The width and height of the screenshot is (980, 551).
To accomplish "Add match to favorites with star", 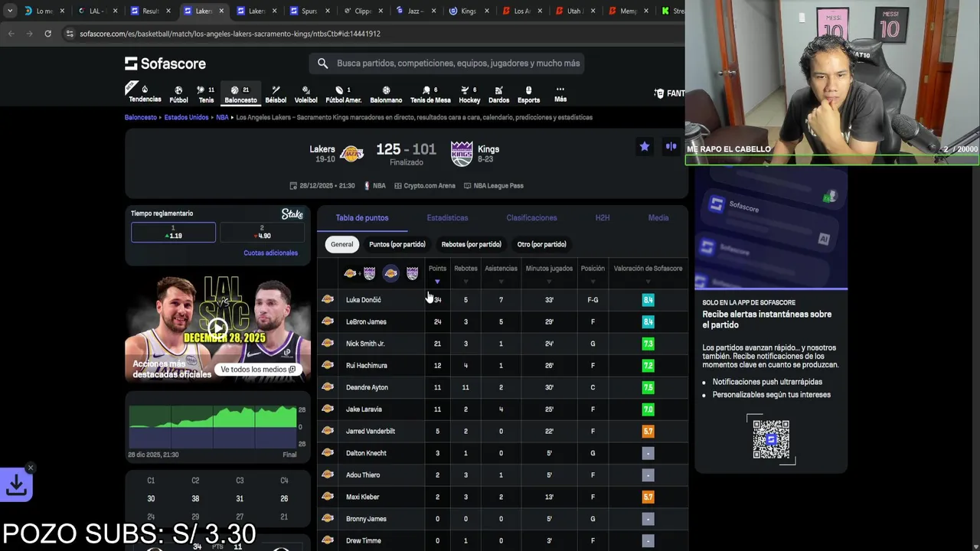I will coord(645,146).
